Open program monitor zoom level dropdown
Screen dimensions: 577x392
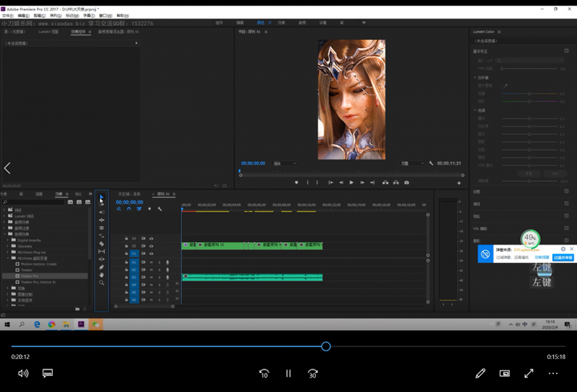click(x=284, y=163)
